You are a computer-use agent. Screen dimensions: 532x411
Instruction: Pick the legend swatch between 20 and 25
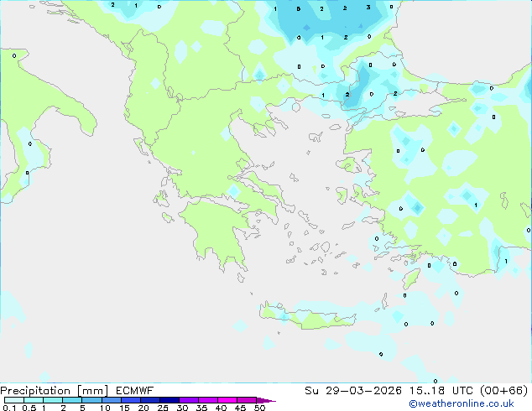[150, 400]
